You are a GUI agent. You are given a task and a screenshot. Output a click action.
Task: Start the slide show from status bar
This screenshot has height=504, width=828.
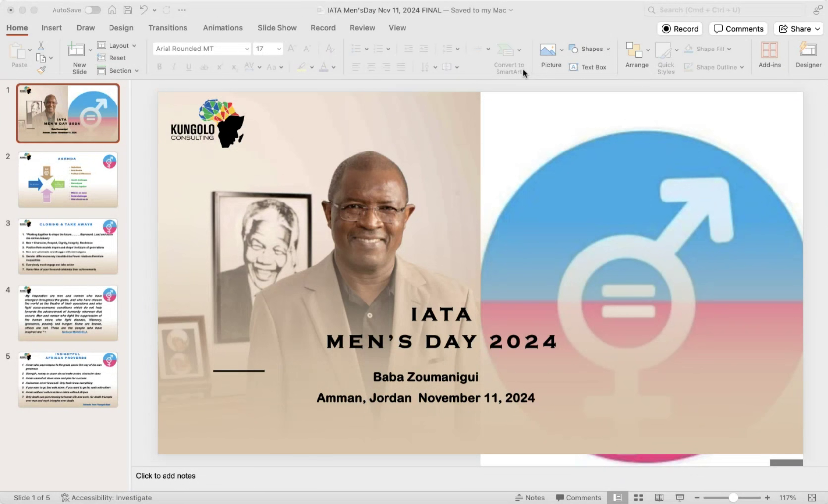pos(680,498)
